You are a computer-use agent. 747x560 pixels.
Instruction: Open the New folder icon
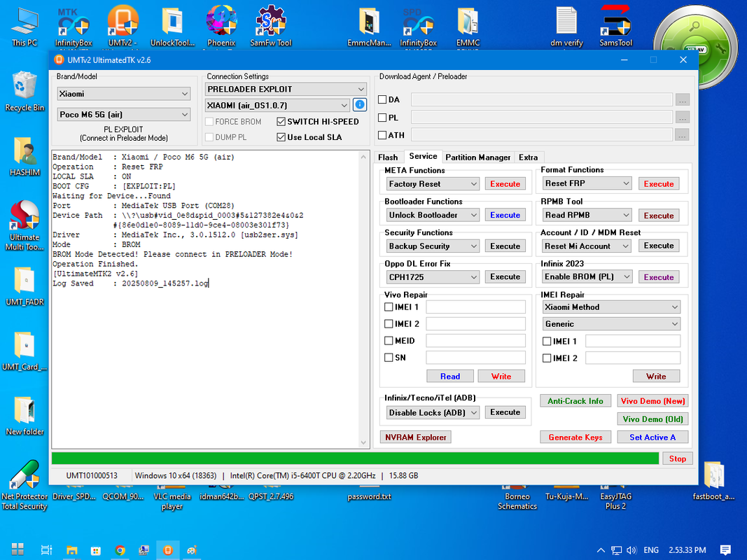pos(25,415)
